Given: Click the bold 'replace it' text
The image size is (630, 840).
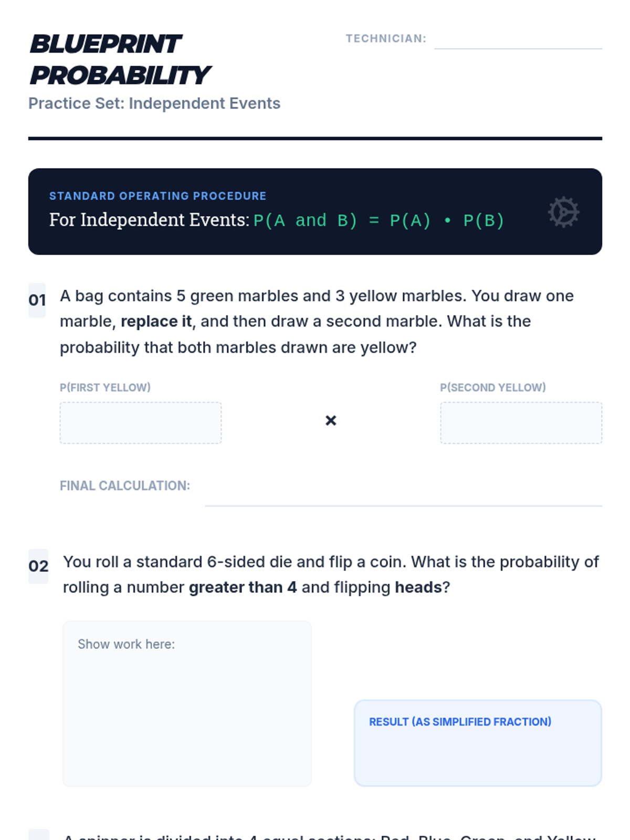Looking at the screenshot, I should point(156,321).
